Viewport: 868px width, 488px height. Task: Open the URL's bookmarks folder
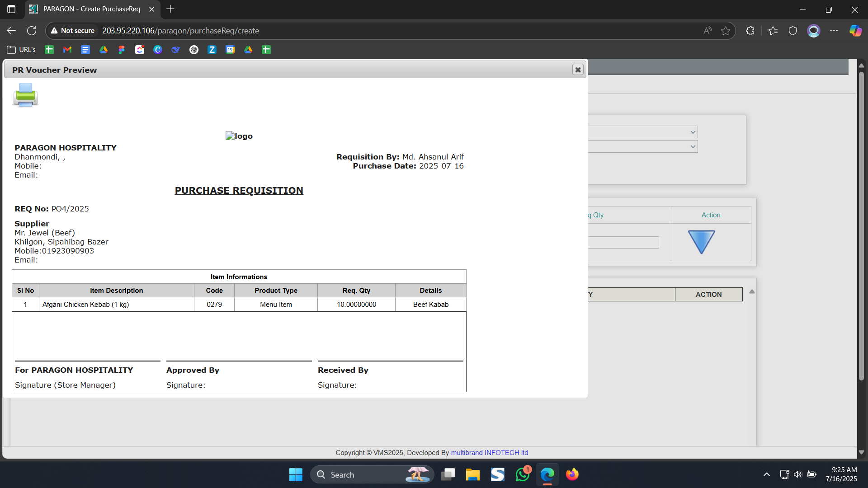(22, 50)
